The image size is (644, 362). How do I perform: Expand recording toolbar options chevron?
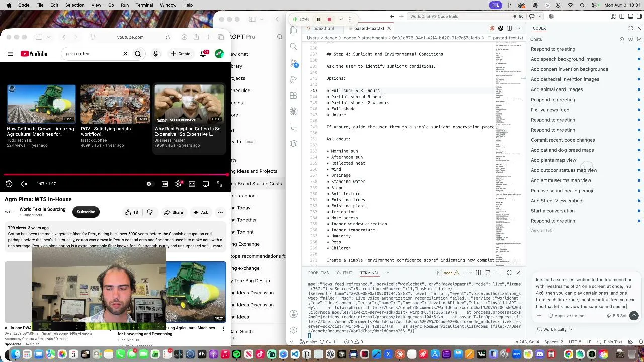[341, 19]
